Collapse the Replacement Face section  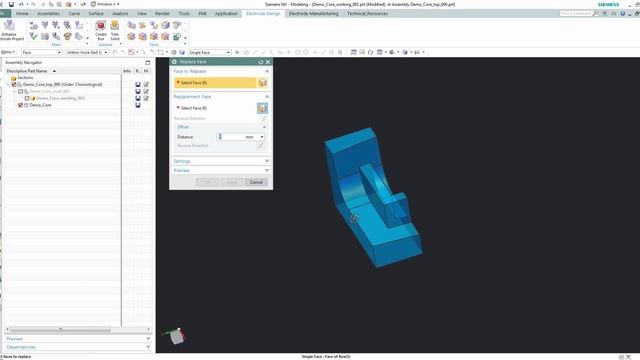click(267, 97)
